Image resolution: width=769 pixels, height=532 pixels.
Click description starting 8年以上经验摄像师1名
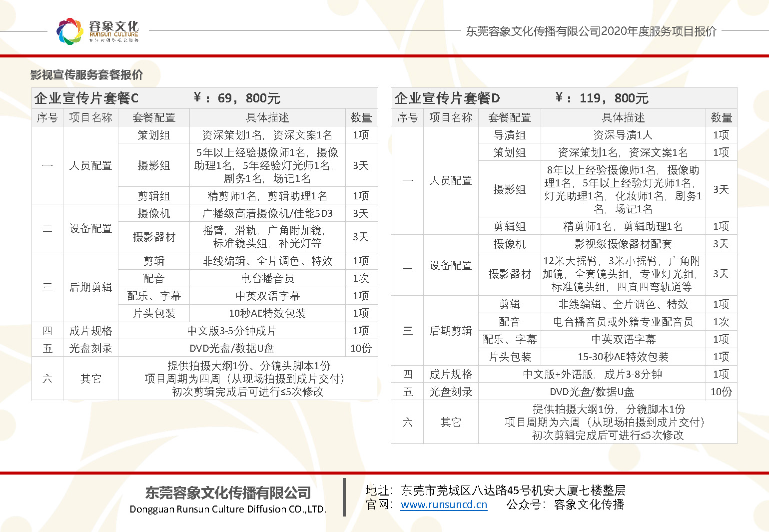(623, 189)
